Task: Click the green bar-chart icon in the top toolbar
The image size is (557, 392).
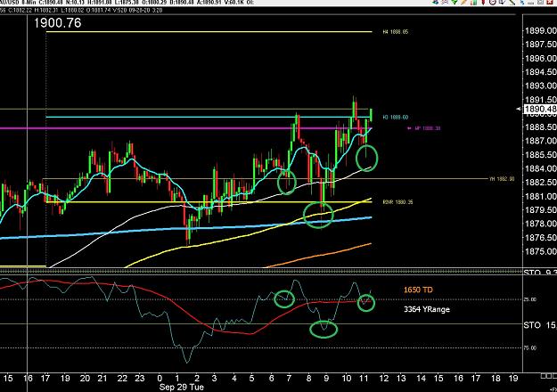Action: tap(473, 2)
